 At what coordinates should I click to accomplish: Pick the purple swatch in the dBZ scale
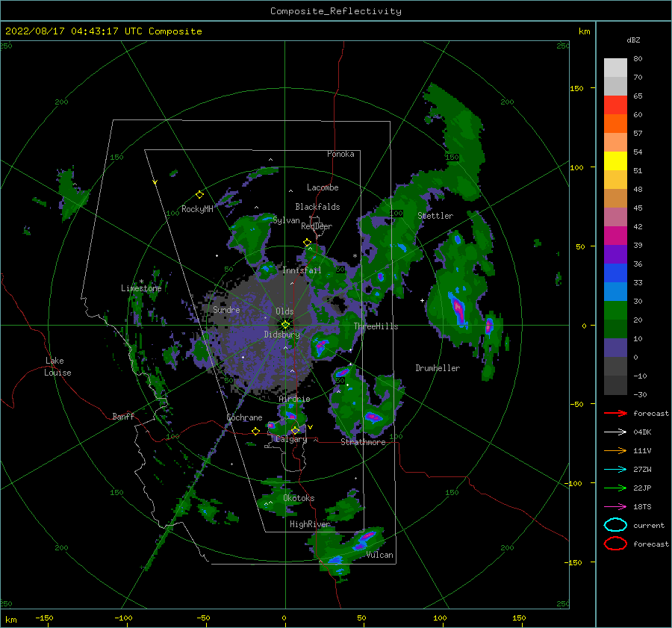pyautogui.click(x=615, y=254)
